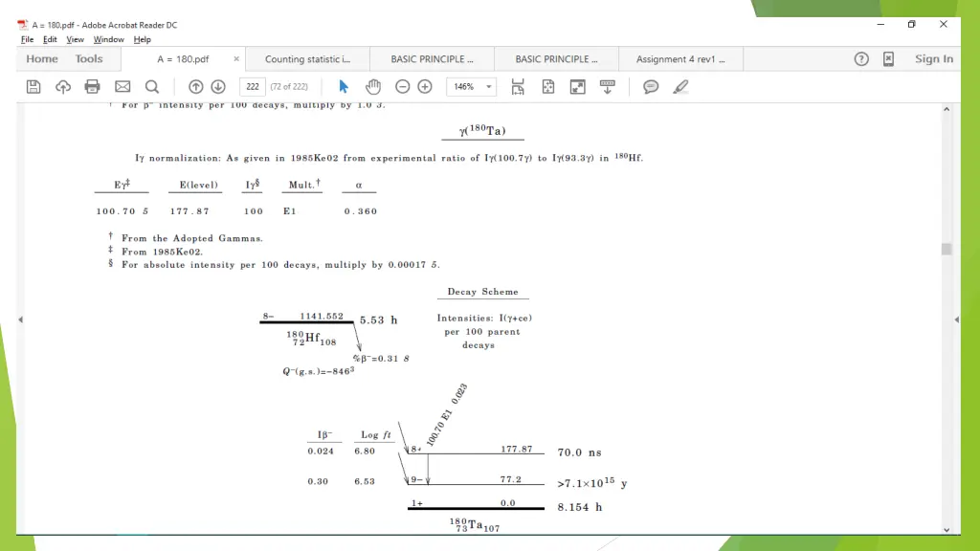The image size is (980, 551).
Task: Click the 0.30 beta intensity value
Action: [x=318, y=481]
